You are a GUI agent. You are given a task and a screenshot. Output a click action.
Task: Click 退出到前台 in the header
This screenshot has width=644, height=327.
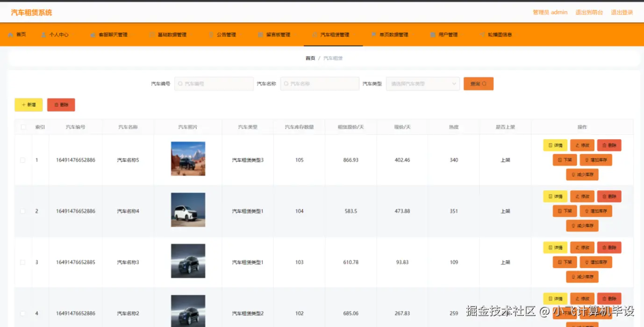point(589,13)
